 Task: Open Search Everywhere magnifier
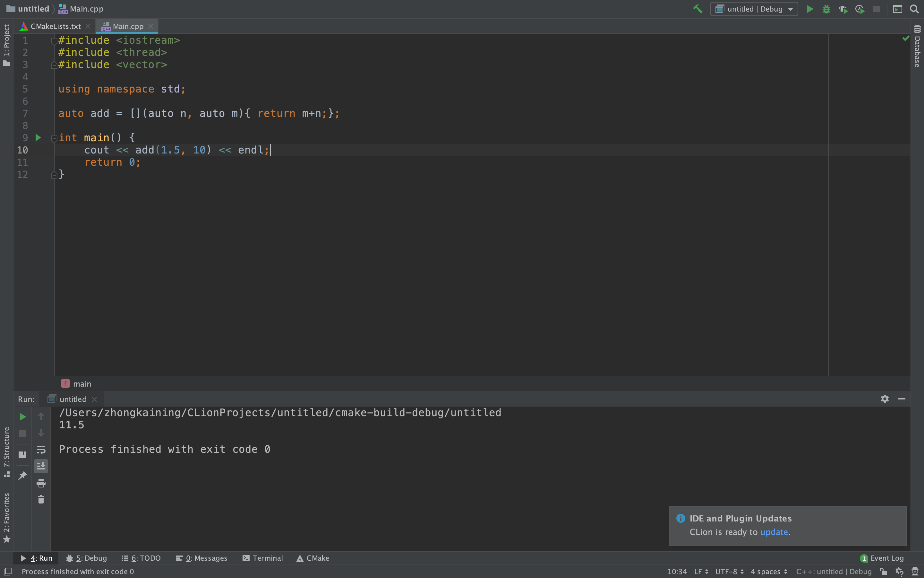pyautogui.click(x=914, y=9)
